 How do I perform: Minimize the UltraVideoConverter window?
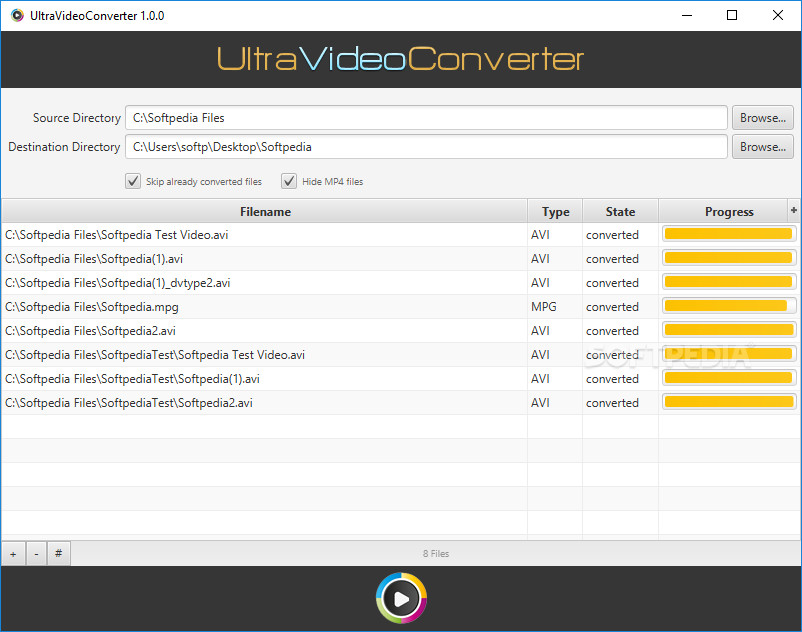point(687,15)
